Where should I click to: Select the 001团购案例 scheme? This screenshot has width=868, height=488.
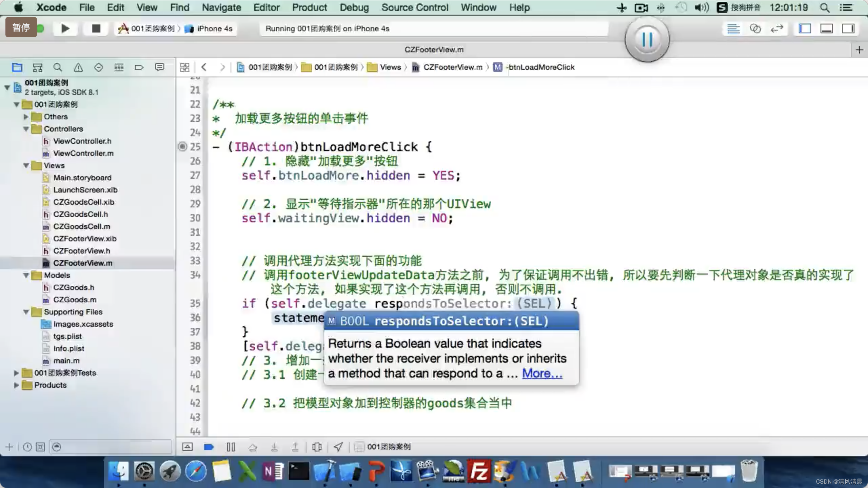[146, 28]
